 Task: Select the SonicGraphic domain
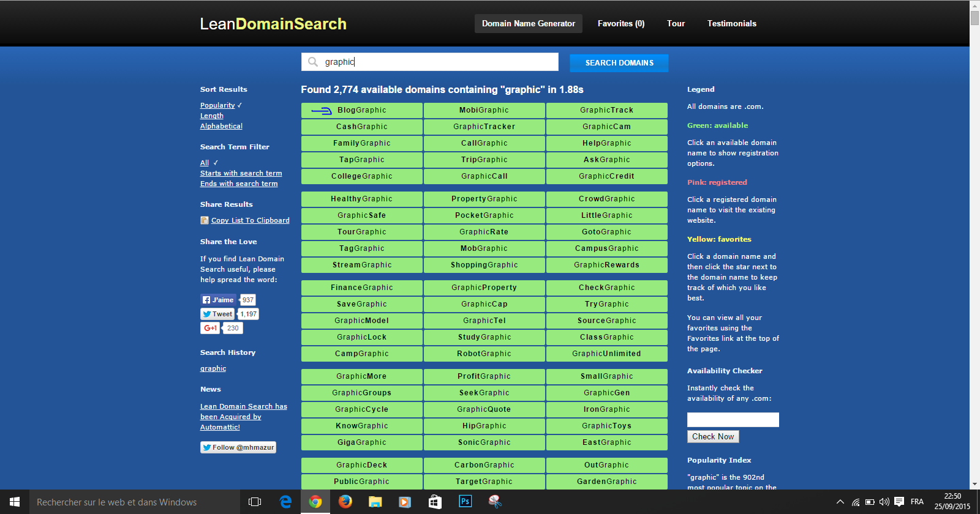[x=484, y=442]
